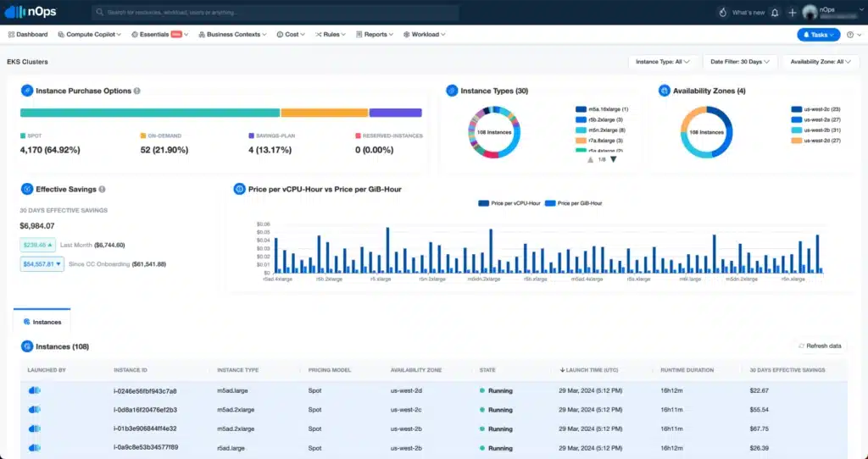This screenshot has height=459, width=868.
Task: Sort by Pricing Model column header
Action: pos(330,370)
